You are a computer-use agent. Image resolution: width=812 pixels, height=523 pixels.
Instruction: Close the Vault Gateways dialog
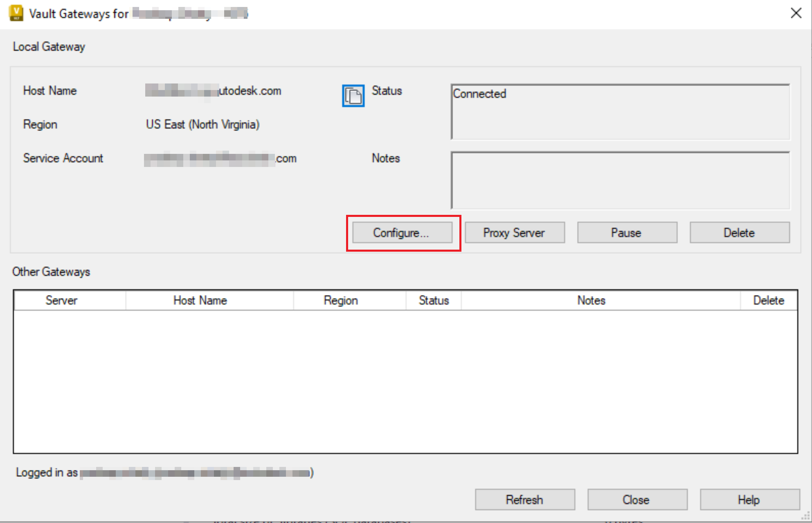[637, 499]
